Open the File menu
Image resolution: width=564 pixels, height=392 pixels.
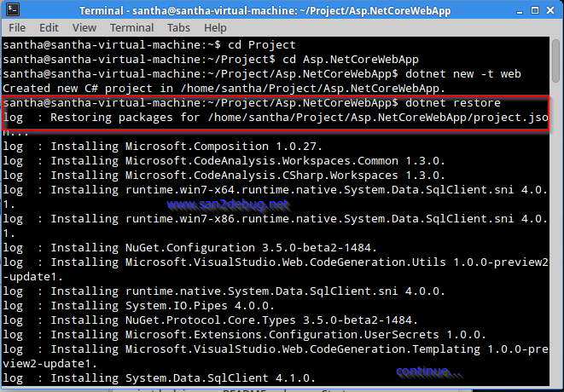click(x=17, y=27)
